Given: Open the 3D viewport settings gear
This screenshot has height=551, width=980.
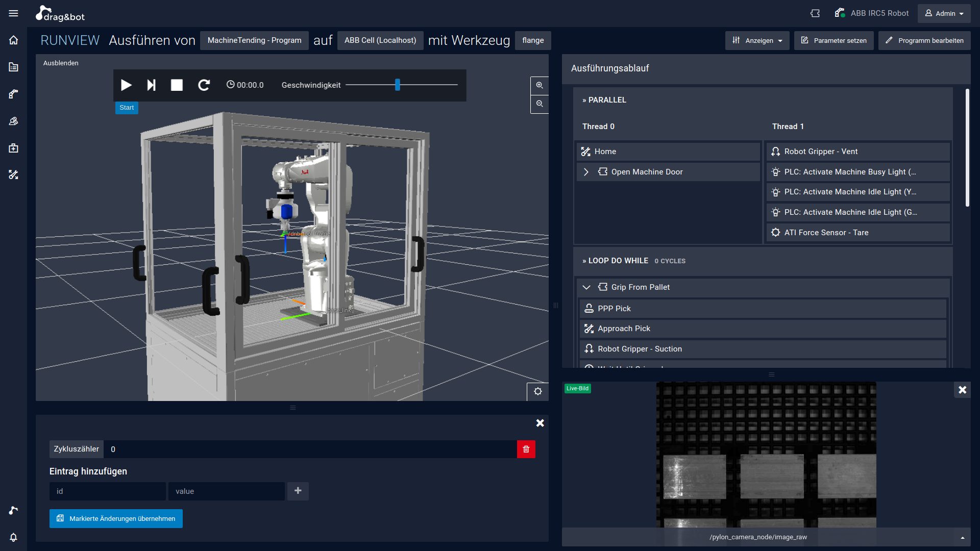Looking at the screenshot, I should pos(538,391).
